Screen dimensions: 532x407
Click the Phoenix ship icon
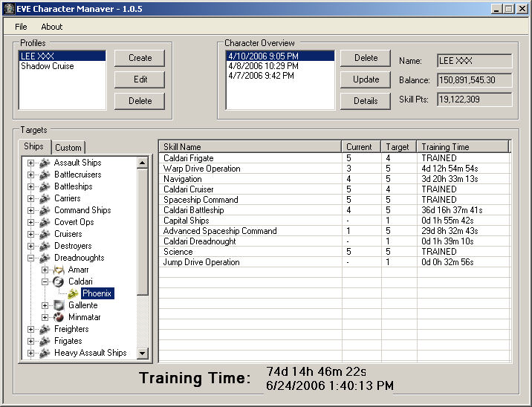point(73,293)
